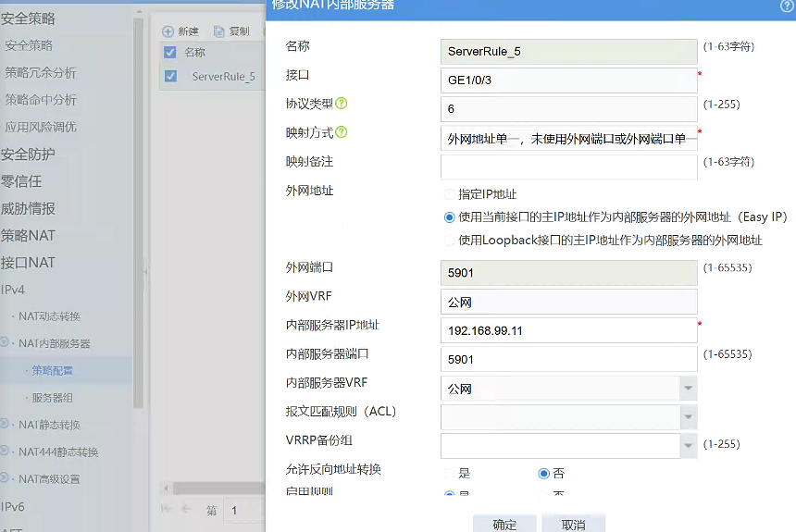Image resolution: width=796 pixels, height=532 pixels.
Task: Open NAT动态转换 in the tree
Action: coord(50,316)
